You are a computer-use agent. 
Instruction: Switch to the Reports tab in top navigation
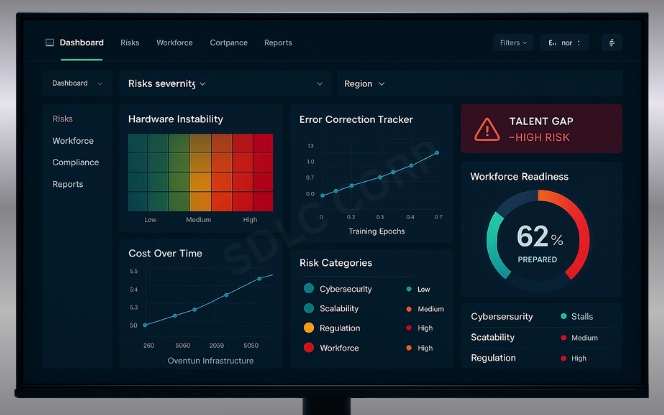click(x=278, y=43)
